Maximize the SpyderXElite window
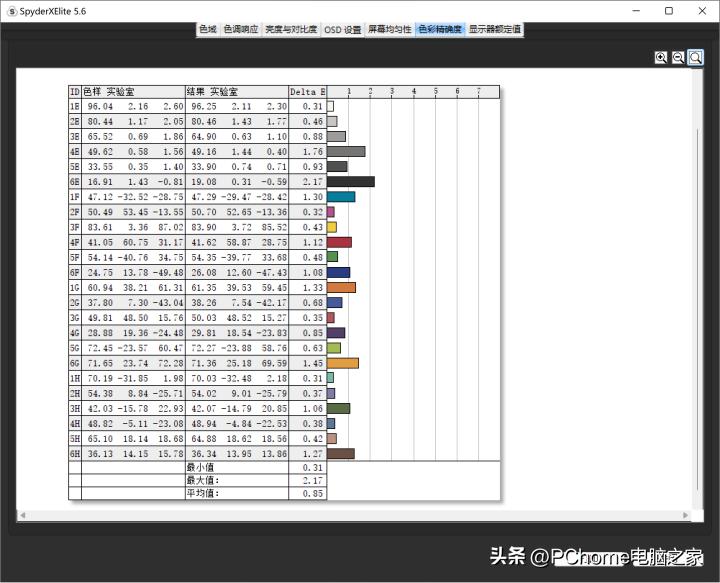720x583 pixels. [669, 11]
